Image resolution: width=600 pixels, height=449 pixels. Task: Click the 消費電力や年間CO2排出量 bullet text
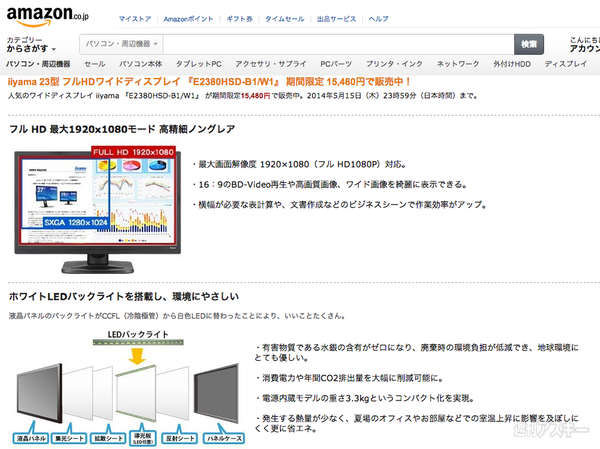pyautogui.click(x=349, y=379)
